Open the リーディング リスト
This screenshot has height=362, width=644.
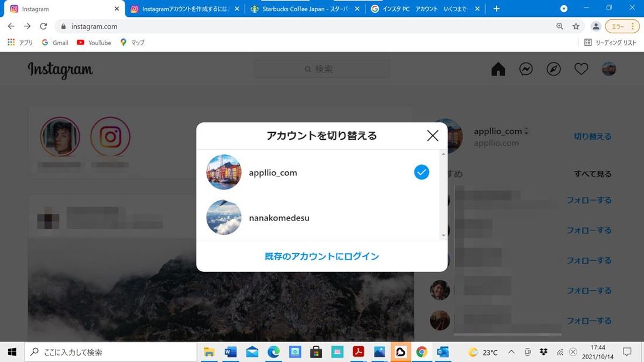tap(610, 42)
